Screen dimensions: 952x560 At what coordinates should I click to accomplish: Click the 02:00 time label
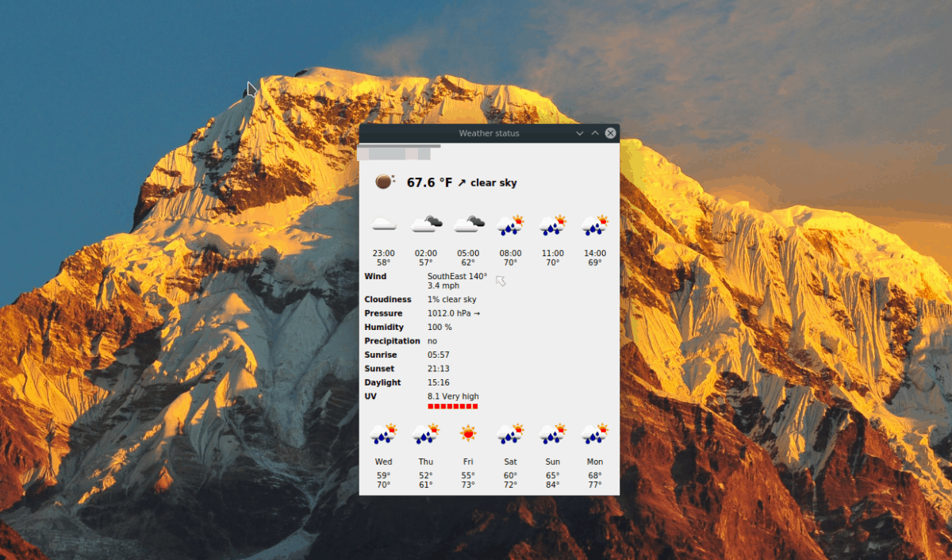tap(426, 253)
